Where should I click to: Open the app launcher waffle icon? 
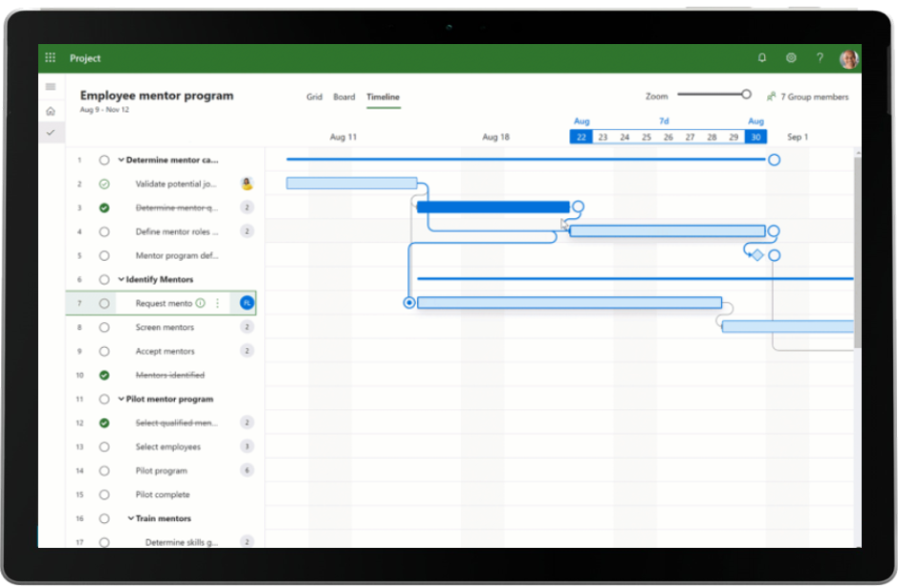51,58
